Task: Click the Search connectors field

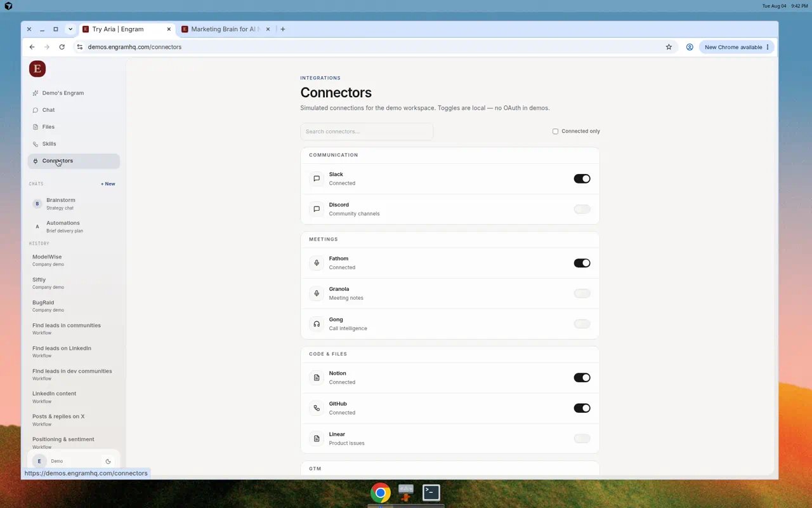Action: [367, 131]
